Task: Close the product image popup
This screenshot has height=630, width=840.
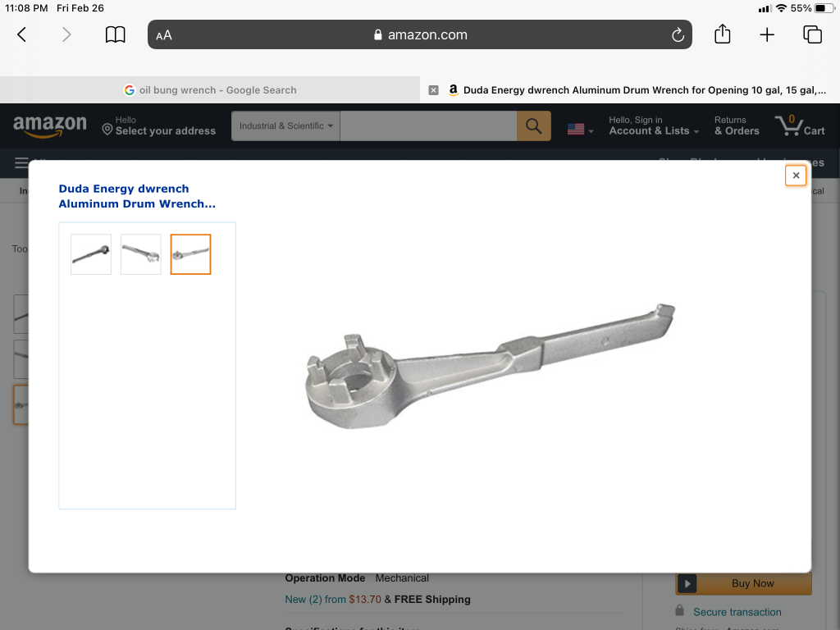Action: coord(796,176)
